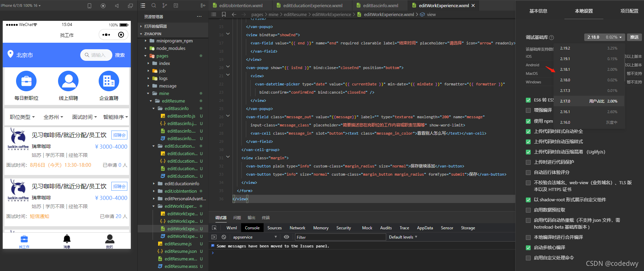This screenshot has width=644, height=271.
Task: Open the Network debugger tab
Action: [297, 228]
